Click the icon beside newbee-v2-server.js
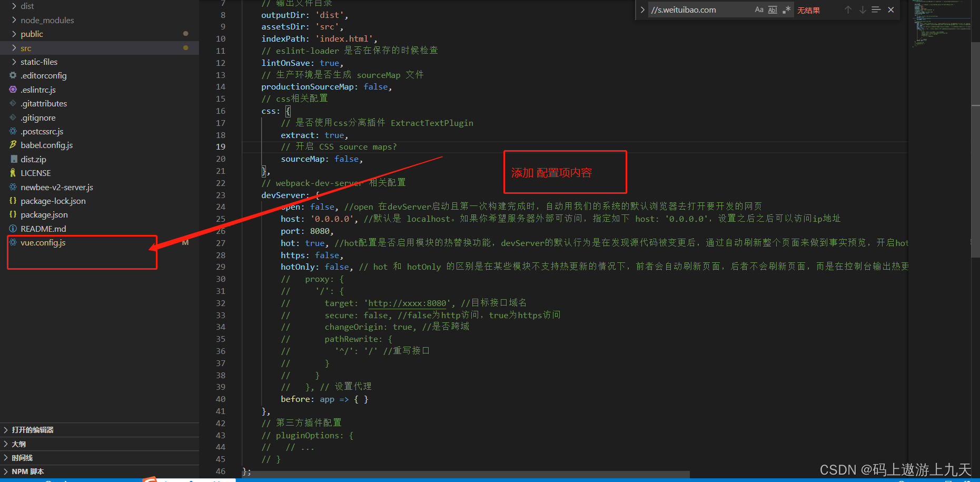 [x=13, y=187]
